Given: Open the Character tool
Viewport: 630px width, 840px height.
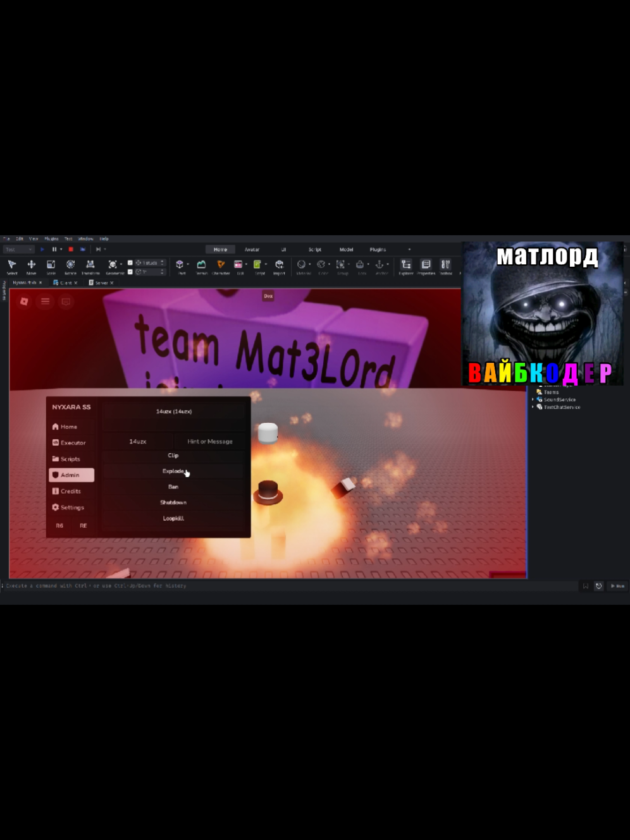Looking at the screenshot, I should 221,267.
